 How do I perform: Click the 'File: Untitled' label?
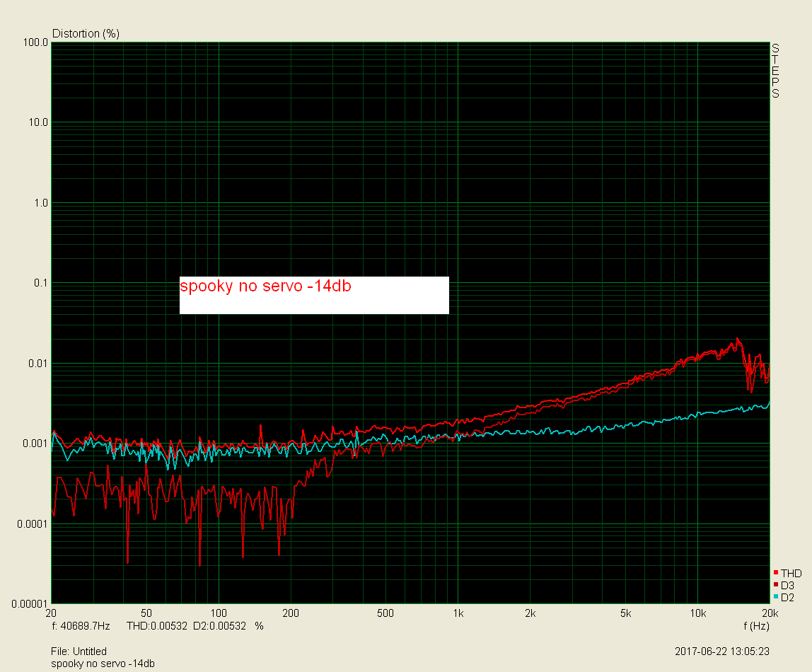(79, 651)
